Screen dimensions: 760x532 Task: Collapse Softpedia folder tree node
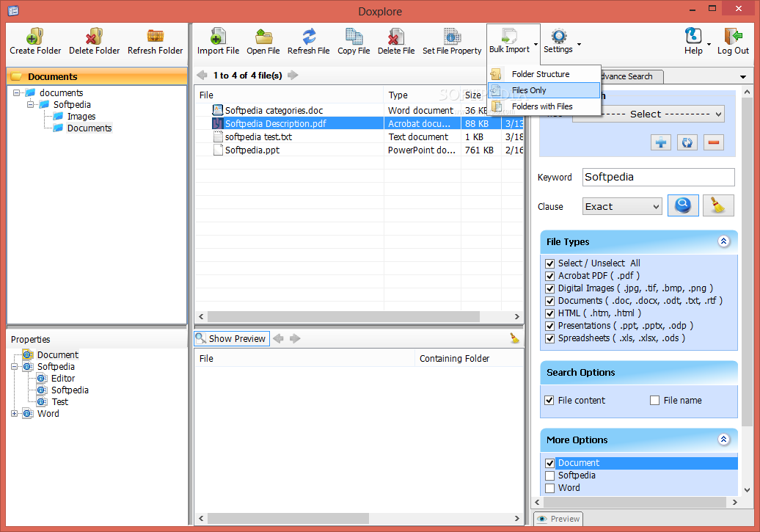(31, 104)
